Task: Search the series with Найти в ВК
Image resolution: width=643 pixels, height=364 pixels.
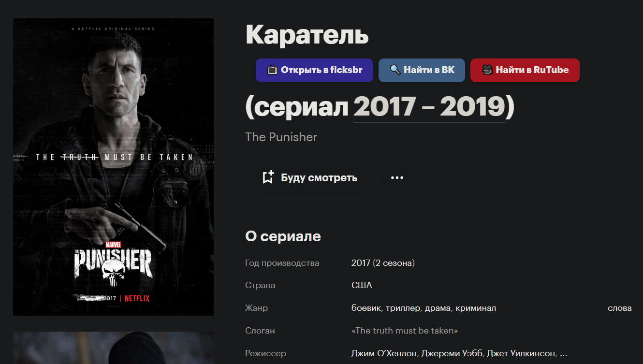Action: 422,70
